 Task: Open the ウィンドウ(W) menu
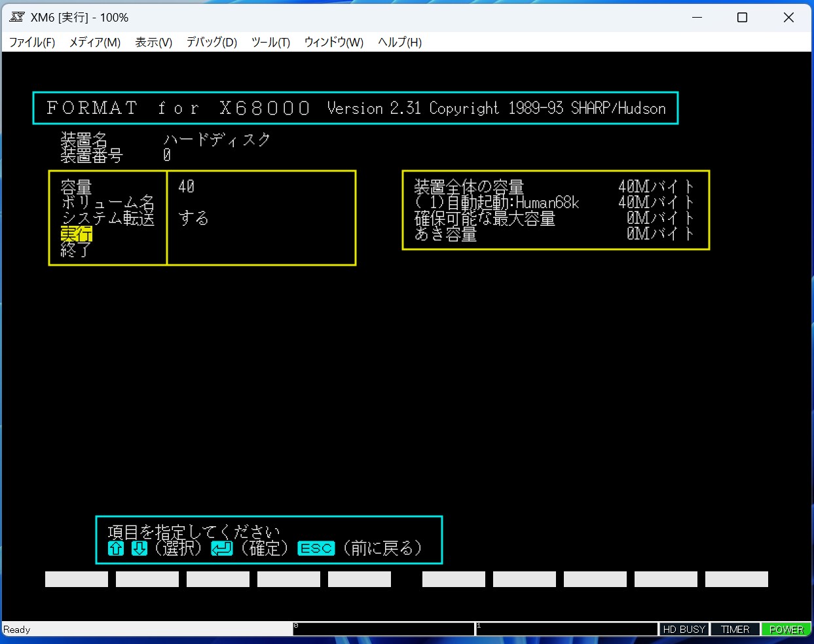click(333, 43)
